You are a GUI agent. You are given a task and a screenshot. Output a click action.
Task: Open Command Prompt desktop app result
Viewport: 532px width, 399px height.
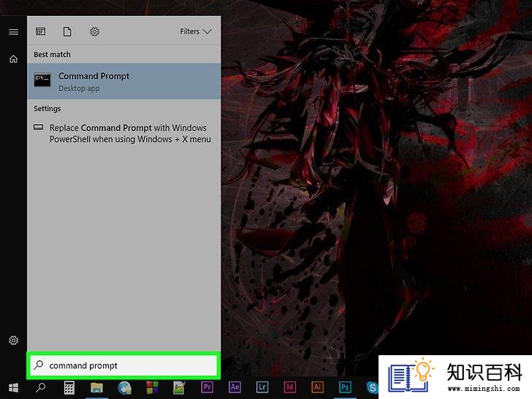coord(123,81)
